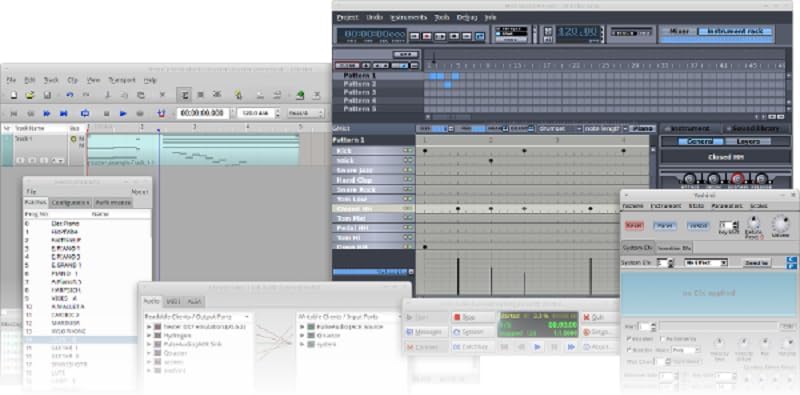Open the No Effect dropdown in Yoshimi

(x=706, y=263)
